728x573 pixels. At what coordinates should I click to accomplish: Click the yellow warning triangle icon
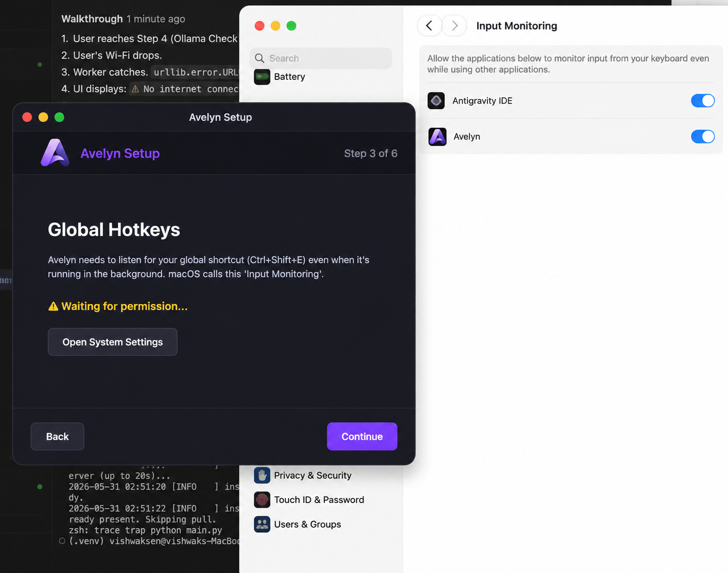(x=53, y=306)
